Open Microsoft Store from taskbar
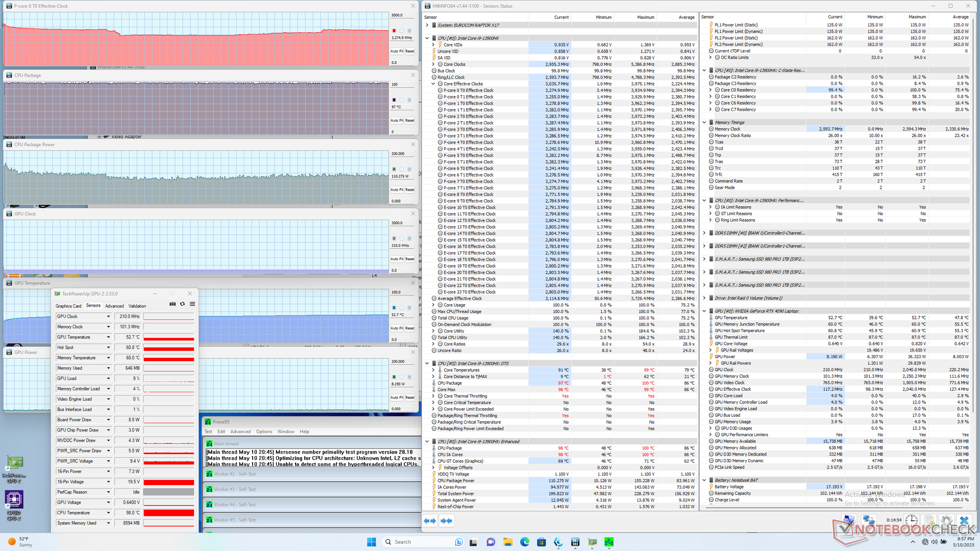This screenshot has height=551, width=980. coord(542,542)
